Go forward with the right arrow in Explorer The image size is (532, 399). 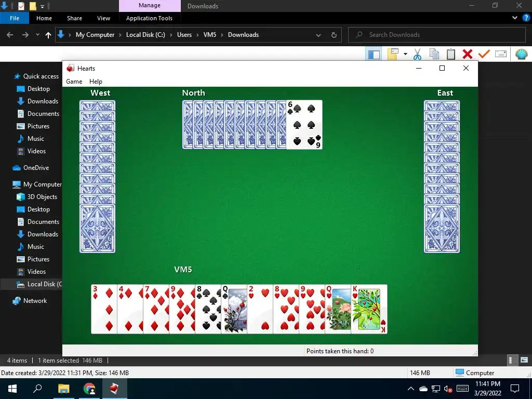(25, 35)
